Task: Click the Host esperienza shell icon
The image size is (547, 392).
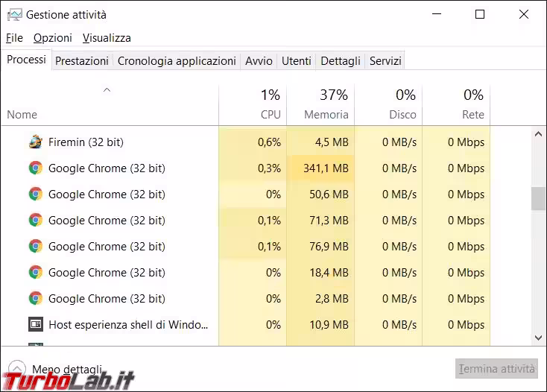Action: coord(35,325)
